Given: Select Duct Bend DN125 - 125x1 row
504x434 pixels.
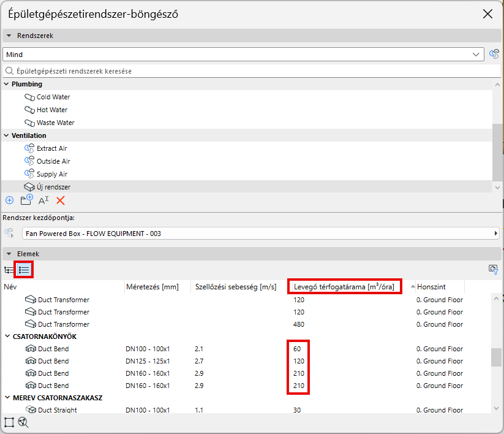Looking at the screenshot, I should [x=247, y=361].
